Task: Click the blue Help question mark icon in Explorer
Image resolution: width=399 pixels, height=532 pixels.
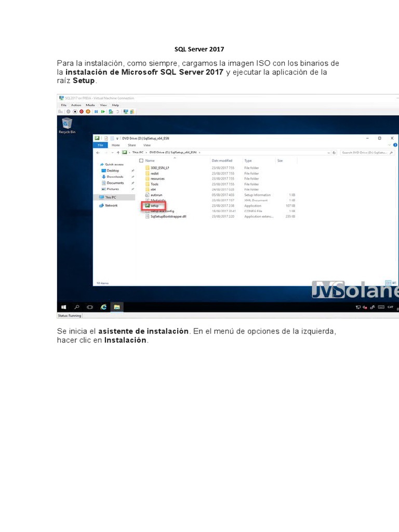Action: click(x=395, y=145)
